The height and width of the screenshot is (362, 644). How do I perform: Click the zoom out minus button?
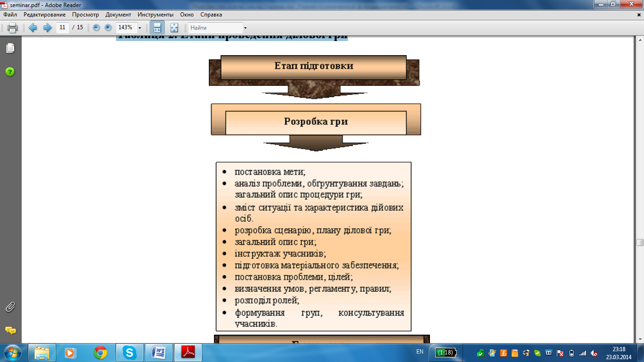(x=96, y=28)
